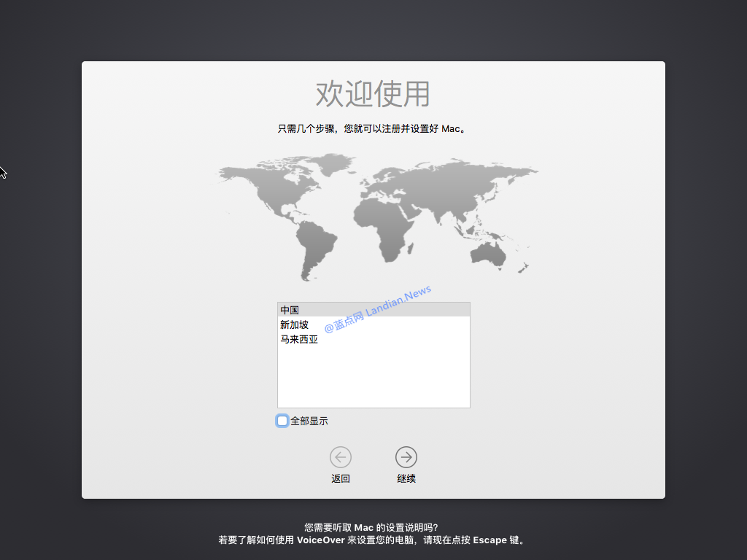Click the highlighted 中国 list entry
Image resolution: width=747 pixels, height=560 pixels.
coord(290,309)
